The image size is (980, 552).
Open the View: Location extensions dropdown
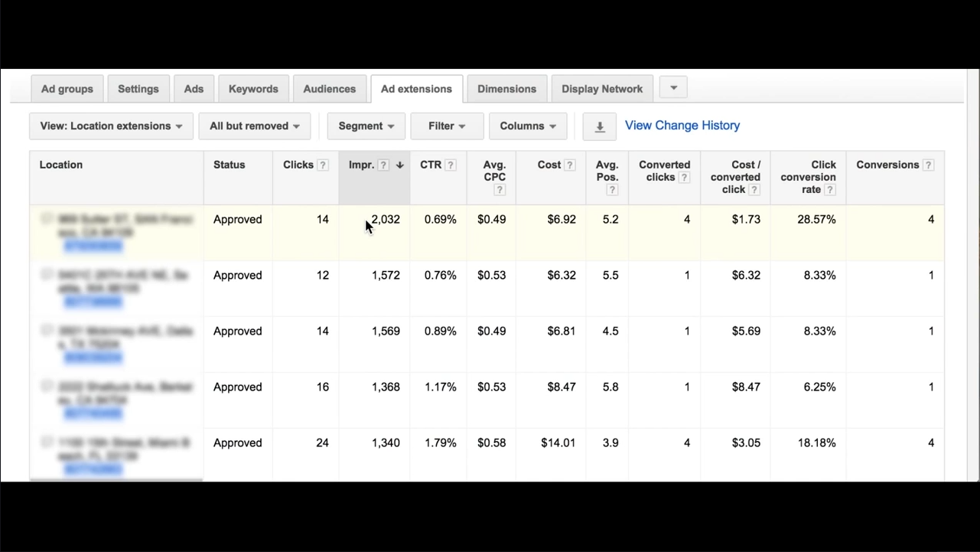tap(111, 126)
